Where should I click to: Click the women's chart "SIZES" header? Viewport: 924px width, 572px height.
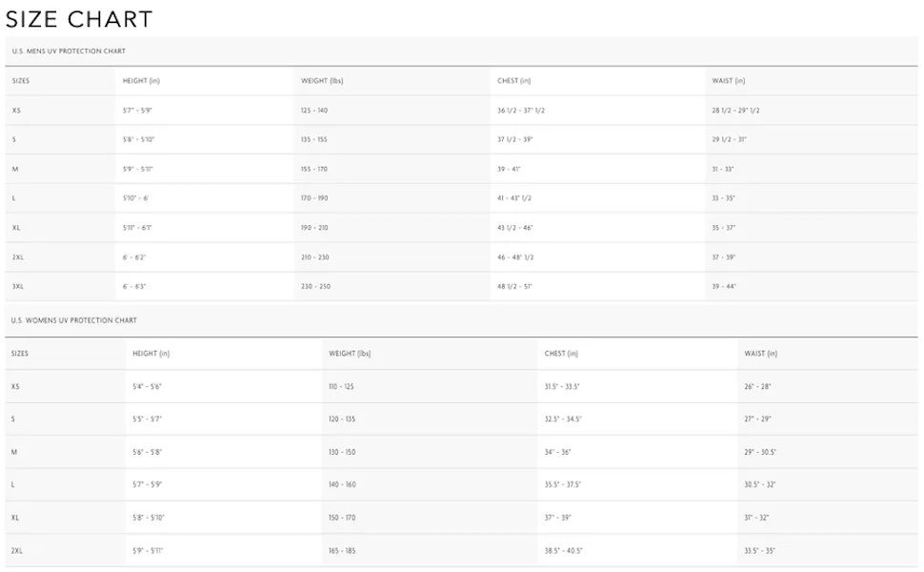(x=19, y=354)
